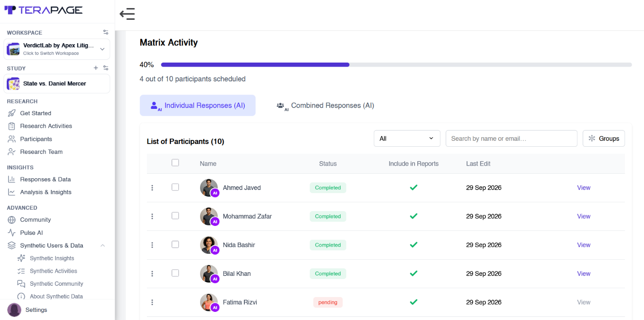This screenshot has width=644, height=320.
Task: Select Bilal Khan's checkbox
Action: coord(175,273)
